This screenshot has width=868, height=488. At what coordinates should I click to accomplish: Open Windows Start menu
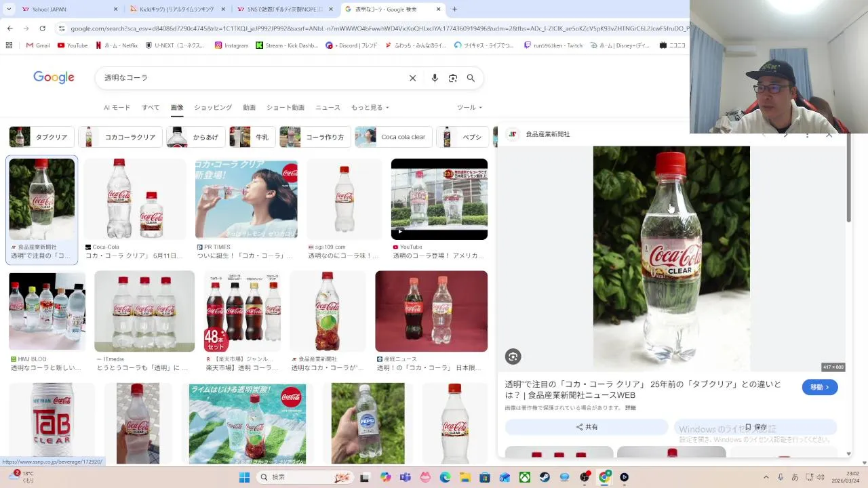pos(244,477)
